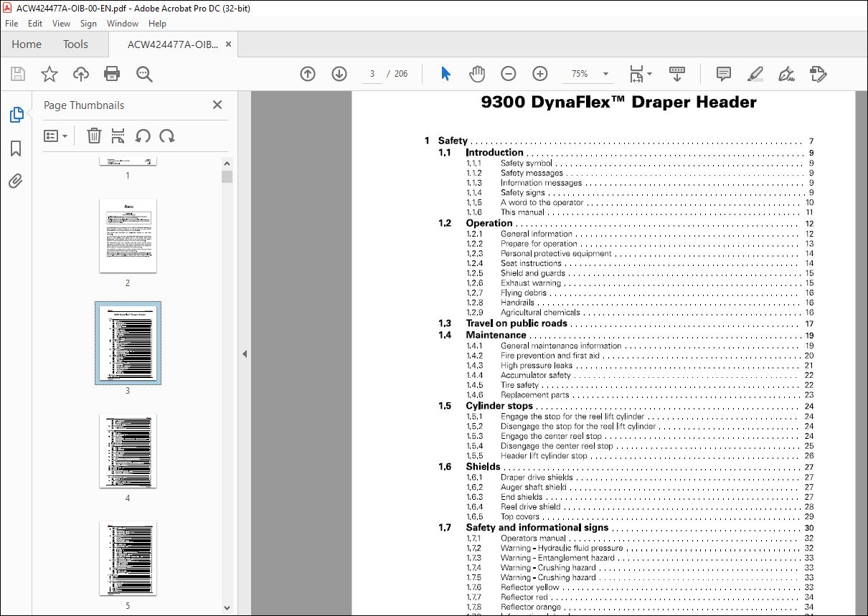
Task: Upload file to cloud icon
Action: 81,74
